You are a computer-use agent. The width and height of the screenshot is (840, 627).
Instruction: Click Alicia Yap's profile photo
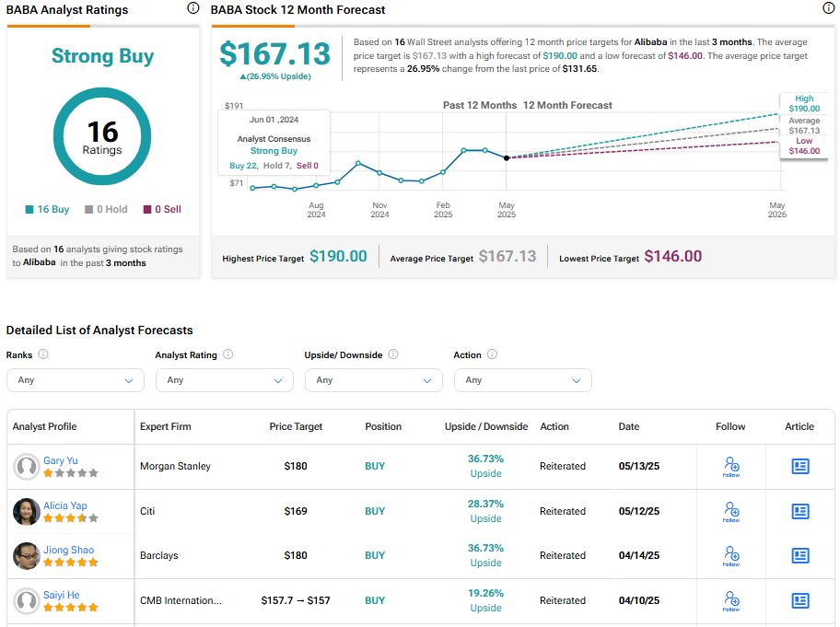26,511
